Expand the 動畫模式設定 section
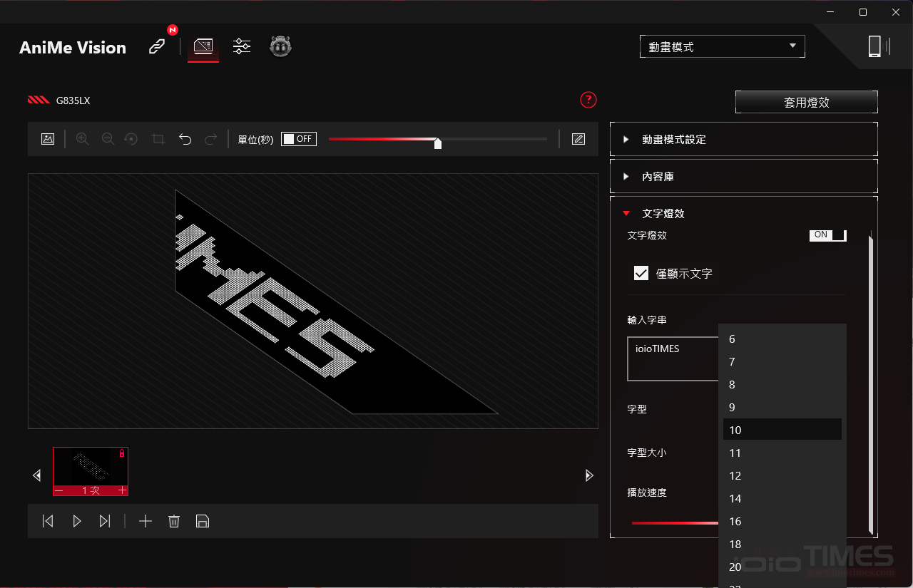Image resolution: width=913 pixels, height=588 pixels. pyautogui.click(x=744, y=139)
